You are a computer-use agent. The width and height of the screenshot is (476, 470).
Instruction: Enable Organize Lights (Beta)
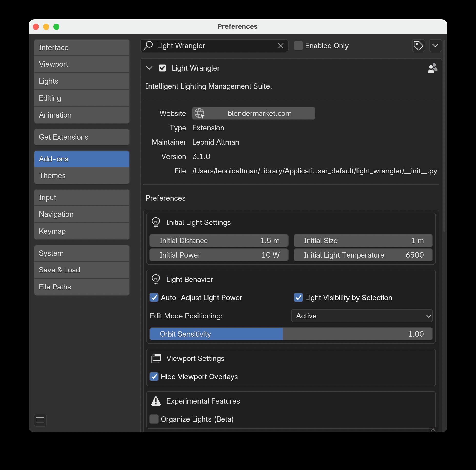(x=154, y=419)
